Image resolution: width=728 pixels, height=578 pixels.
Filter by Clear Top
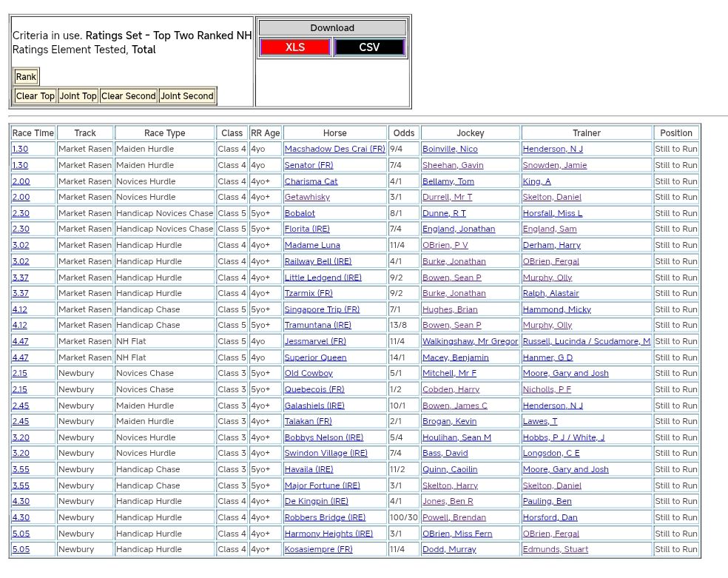tap(35, 96)
